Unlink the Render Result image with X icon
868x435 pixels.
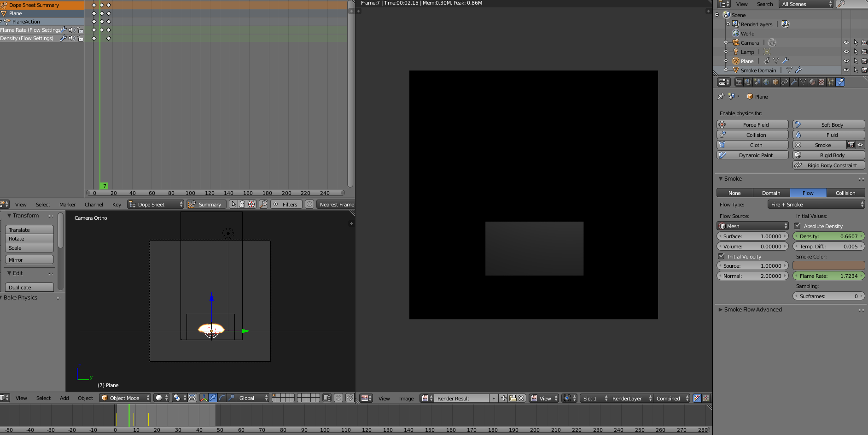[x=521, y=398]
